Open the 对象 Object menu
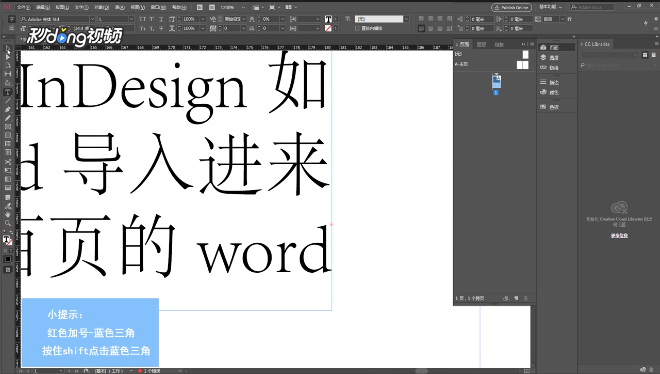The height and width of the screenshot is (374, 660). click(x=101, y=7)
